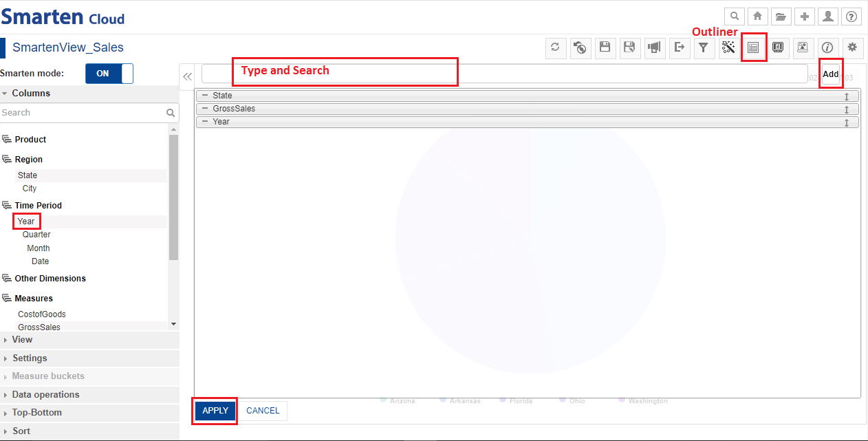Click reorder arrow on State row
868x441 pixels.
pyautogui.click(x=847, y=96)
